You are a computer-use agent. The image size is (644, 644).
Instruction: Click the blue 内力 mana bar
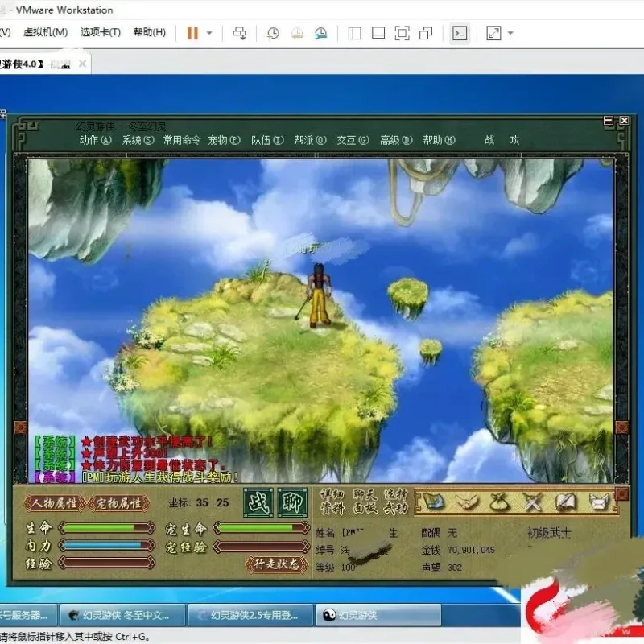(x=107, y=546)
